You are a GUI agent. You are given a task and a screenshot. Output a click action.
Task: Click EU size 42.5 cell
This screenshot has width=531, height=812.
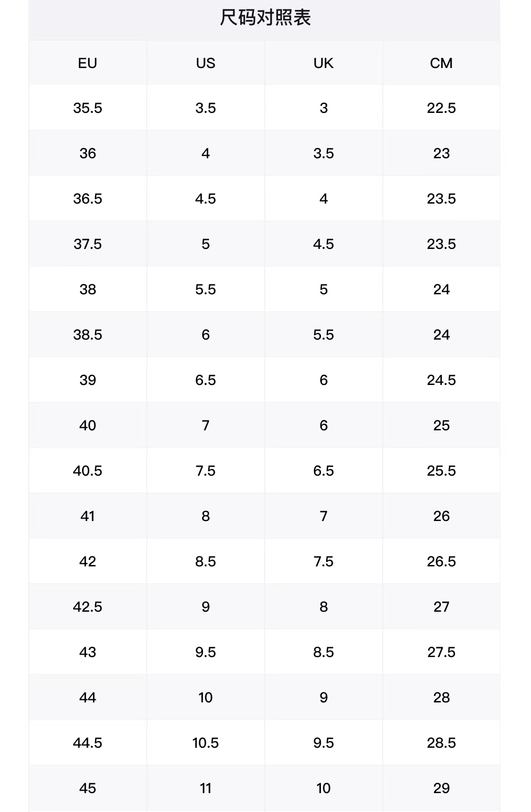point(87,607)
